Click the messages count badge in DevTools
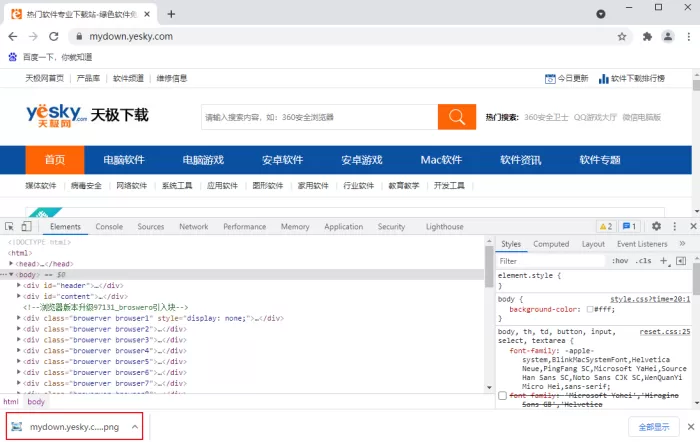The width and height of the screenshot is (700, 442). pyautogui.click(x=629, y=226)
